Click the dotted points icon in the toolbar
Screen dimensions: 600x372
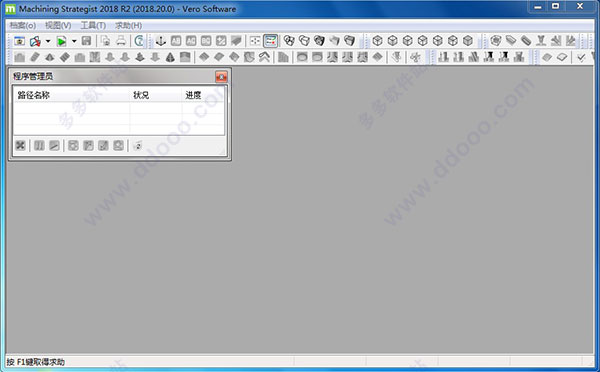pos(255,41)
